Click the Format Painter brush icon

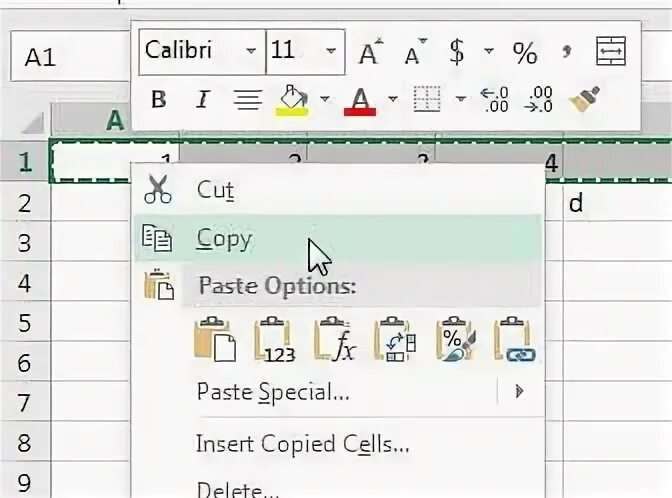click(x=583, y=99)
